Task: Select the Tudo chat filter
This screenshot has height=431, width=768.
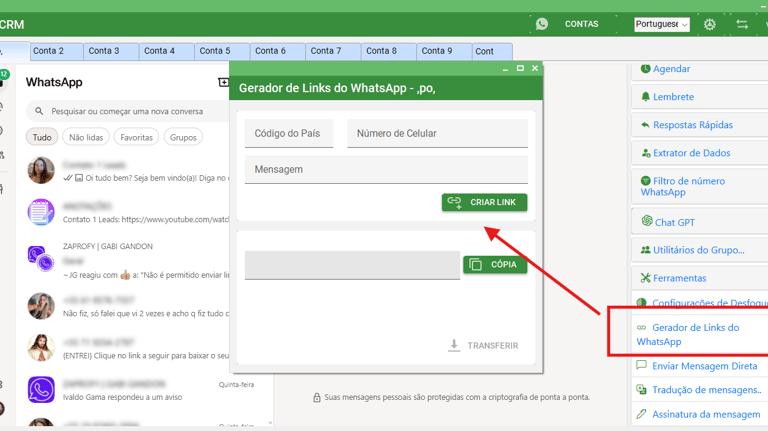Action: [42, 137]
